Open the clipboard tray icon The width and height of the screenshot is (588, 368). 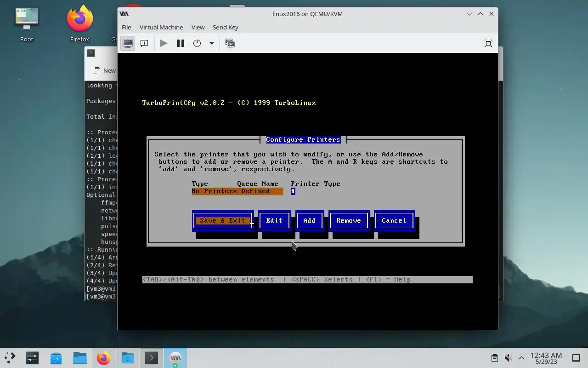point(494,358)
